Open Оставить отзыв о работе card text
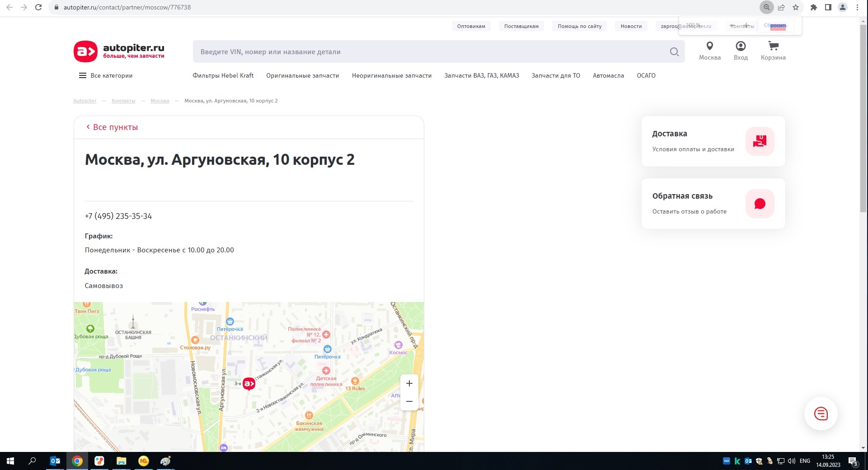868x470 pixels. coord(690,212)
